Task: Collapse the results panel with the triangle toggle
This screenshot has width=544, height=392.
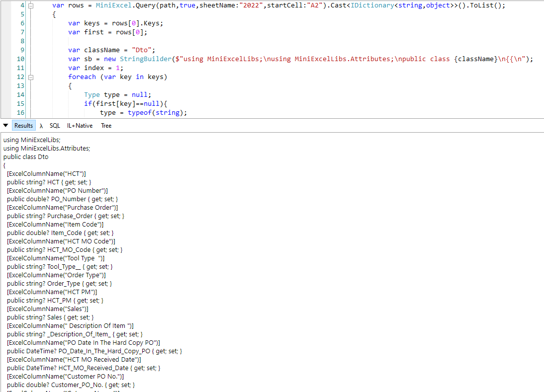Action: coord(6,125)
